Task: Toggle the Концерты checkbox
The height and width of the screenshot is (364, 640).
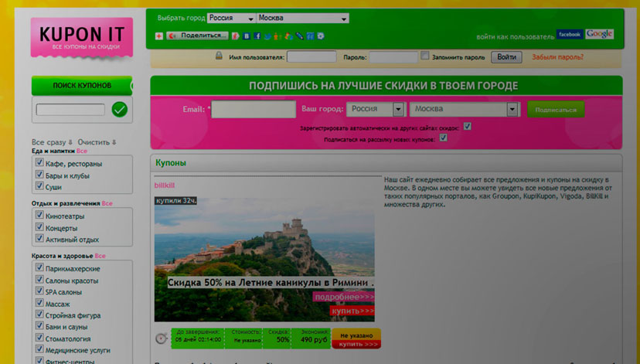Action: 39,226
